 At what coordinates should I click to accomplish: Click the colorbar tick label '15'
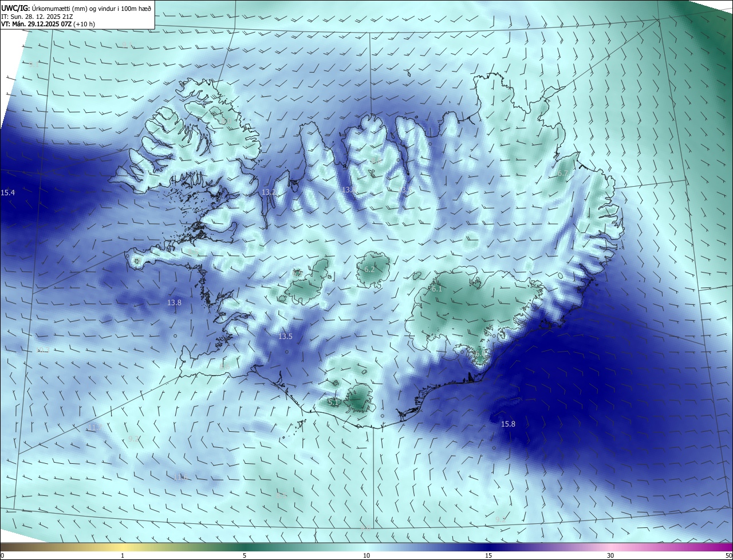[x=488, y=555]
